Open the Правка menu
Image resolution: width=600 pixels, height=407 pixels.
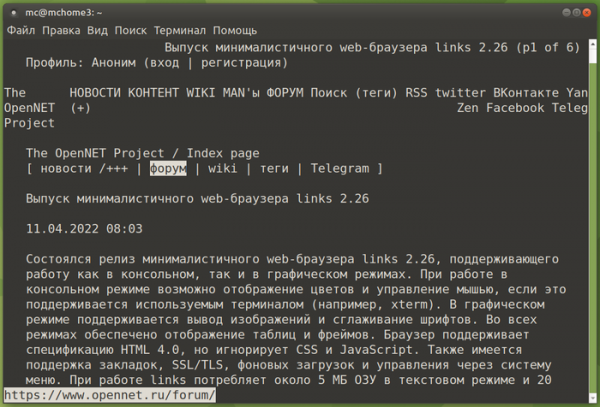tap(63, 30)
